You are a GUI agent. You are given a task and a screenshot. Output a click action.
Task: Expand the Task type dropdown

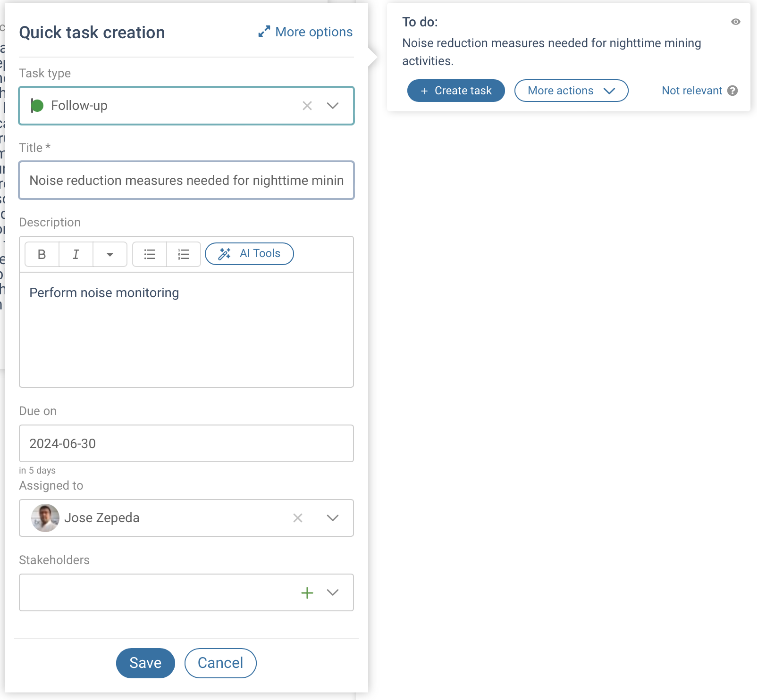pyautogui.click(x=333, y=106)
